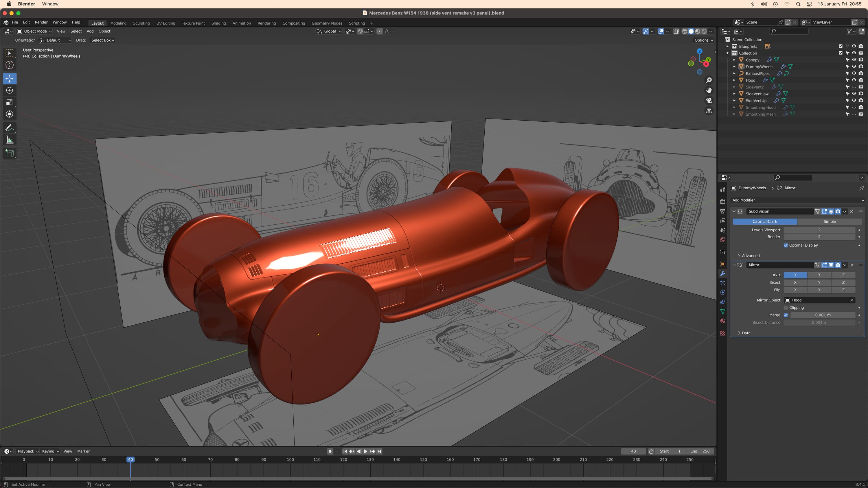
Task: Disable ExhaustPipes render camera icon
Action: pos(861,73)
